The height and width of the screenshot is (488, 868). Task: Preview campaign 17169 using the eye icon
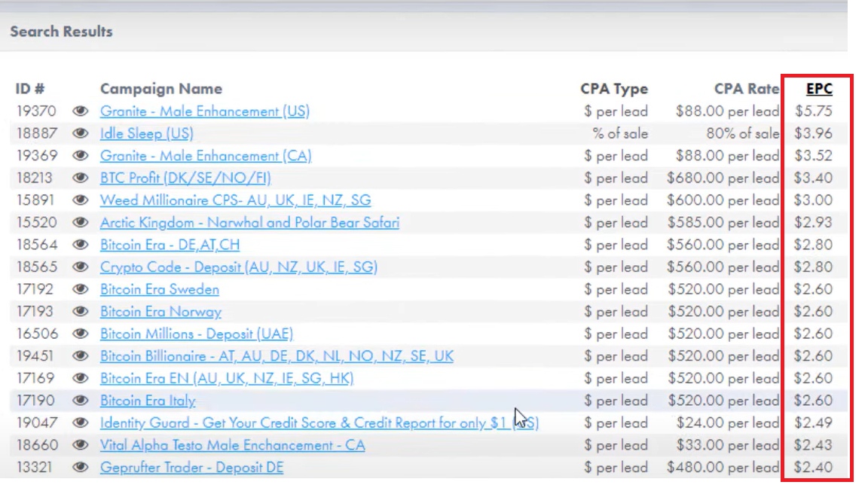[x=81, y=378]
